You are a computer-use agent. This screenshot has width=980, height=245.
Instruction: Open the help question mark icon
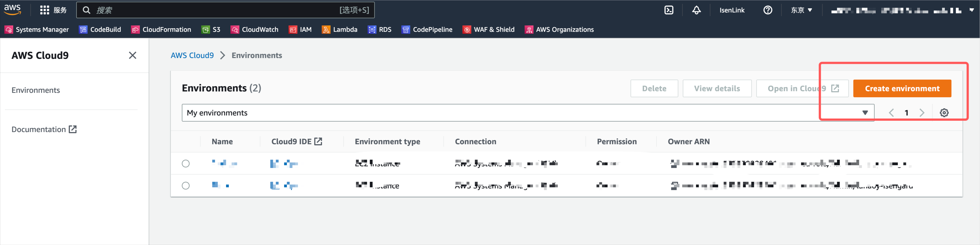[x=768, y=10]
